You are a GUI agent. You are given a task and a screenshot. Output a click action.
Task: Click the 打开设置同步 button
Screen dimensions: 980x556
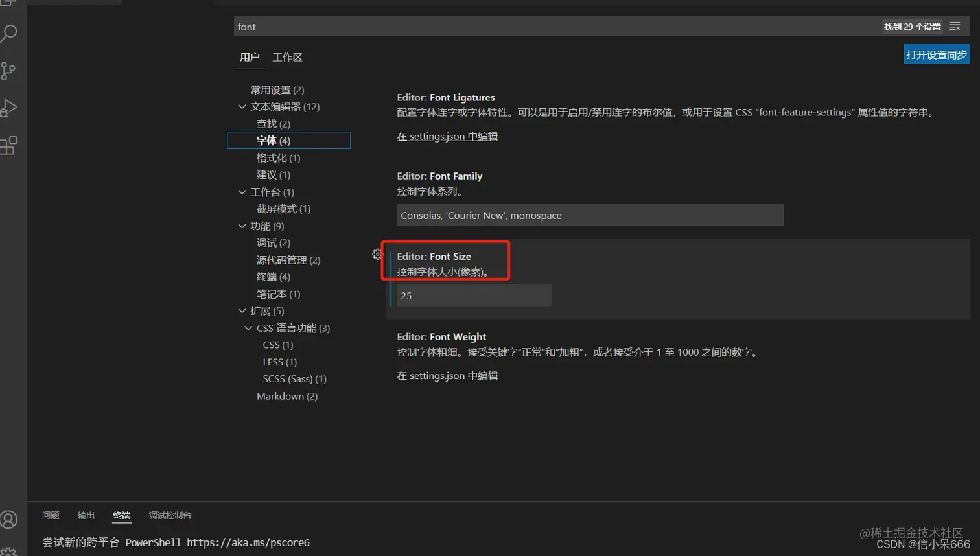[937, 54]
